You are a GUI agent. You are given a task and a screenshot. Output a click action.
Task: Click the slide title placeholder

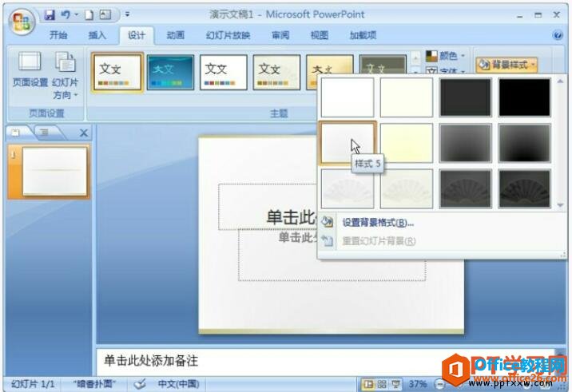[x=268, y=207]
